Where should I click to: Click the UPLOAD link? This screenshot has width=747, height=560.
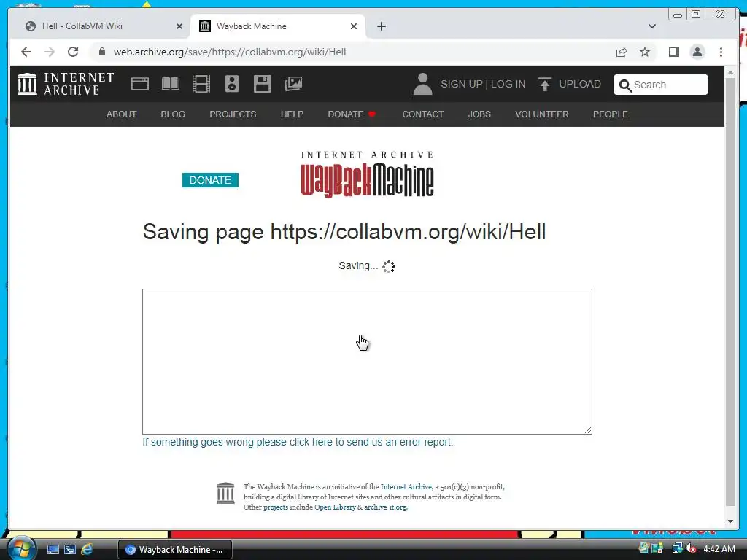(580, 85)
